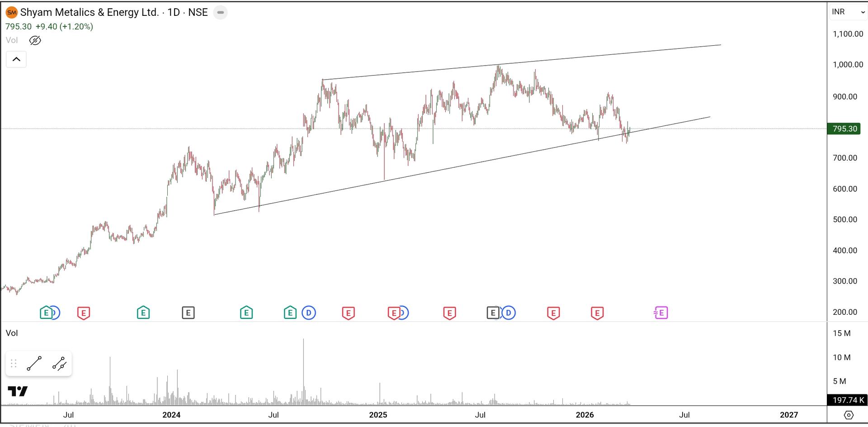Click the 2026 label on time axis
Image resolution: width=868 pixels, height=427 pixels.
[585, 415]
